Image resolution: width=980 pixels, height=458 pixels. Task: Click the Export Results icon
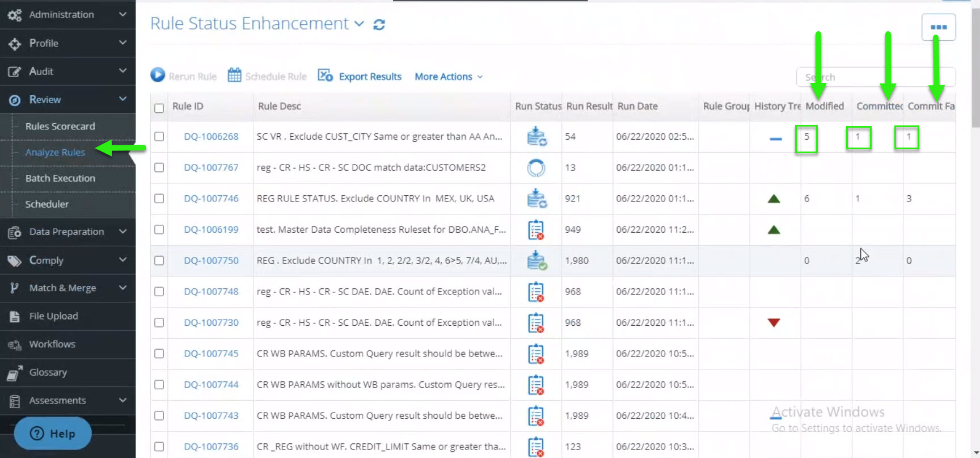coord(325,75)
